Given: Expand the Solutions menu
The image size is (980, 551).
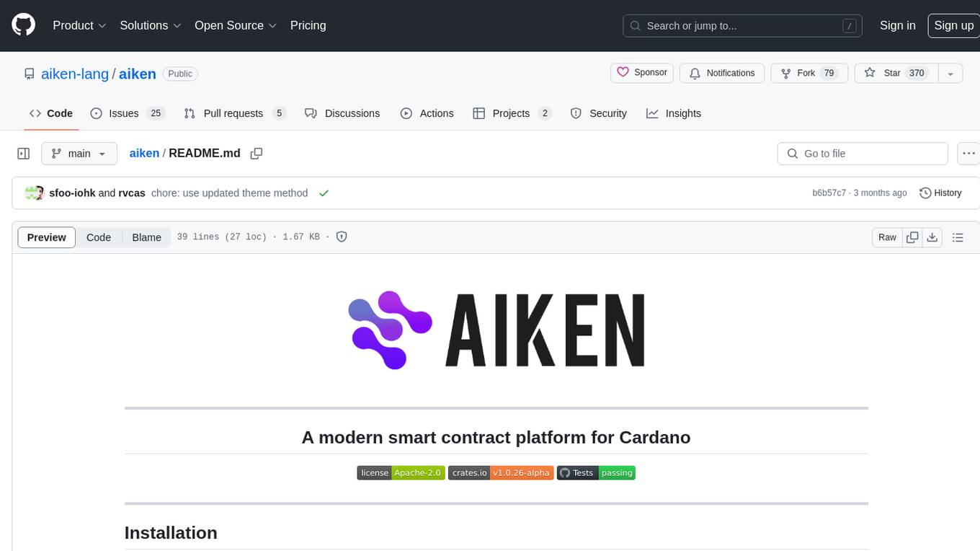Looking at the screenshot, I should pos(149,25).
